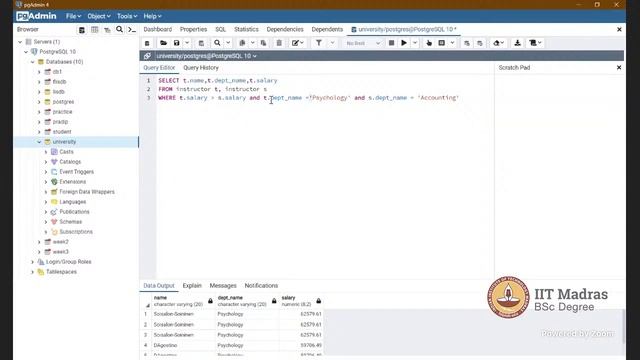Click the Open File folder icon
This screenshot has width=640, height=360.
click(x=163, y=43)
